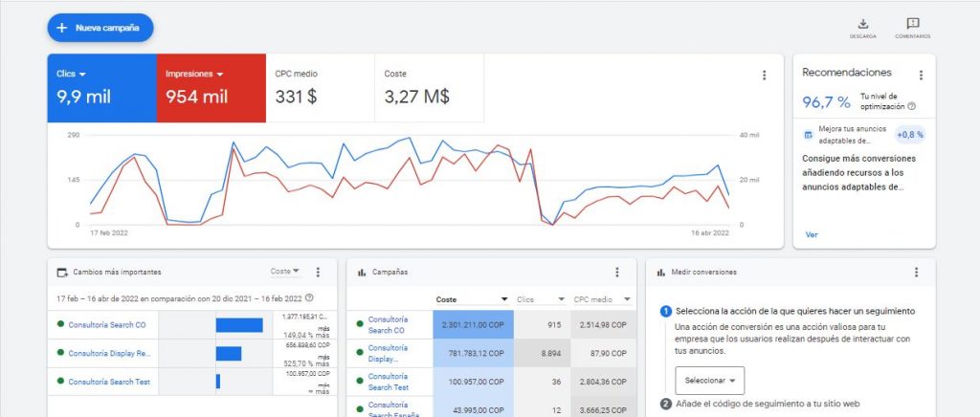980x417 pixels.
Task: Click the 8.894 clicks cell
Action: click(x=542, y=353)
